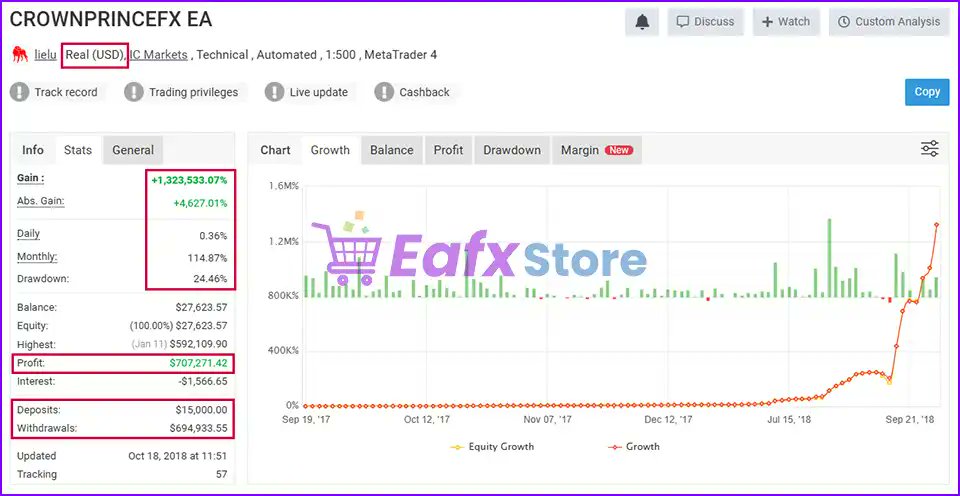Click the Track record label
The image size is (960, 496).
(66, 92)
